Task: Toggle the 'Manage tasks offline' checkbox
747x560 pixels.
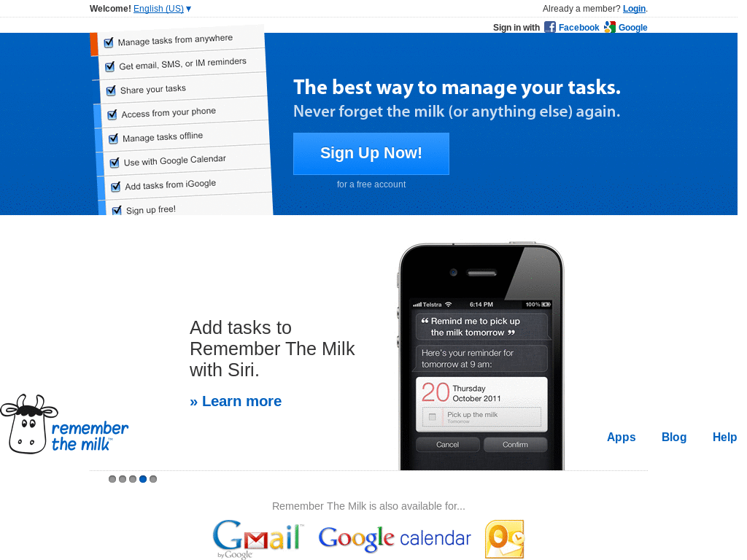Action: pos(113,139)
